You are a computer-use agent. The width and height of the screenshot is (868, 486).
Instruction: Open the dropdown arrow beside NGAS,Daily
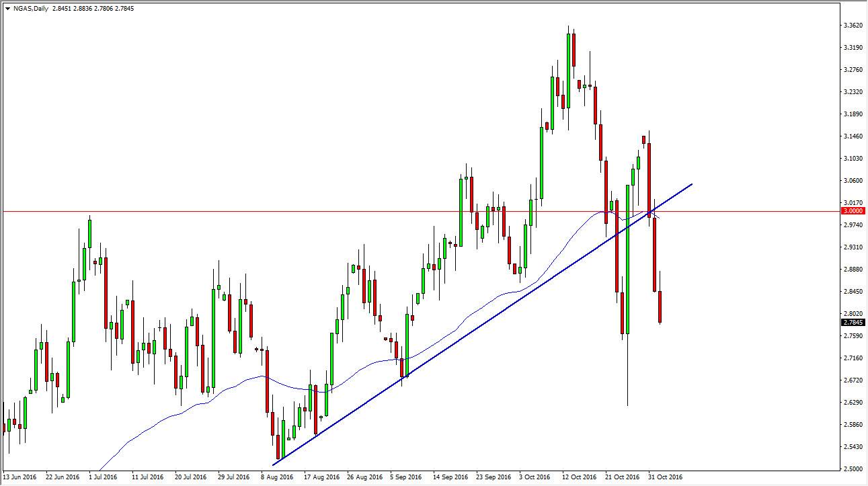point(7,9)
